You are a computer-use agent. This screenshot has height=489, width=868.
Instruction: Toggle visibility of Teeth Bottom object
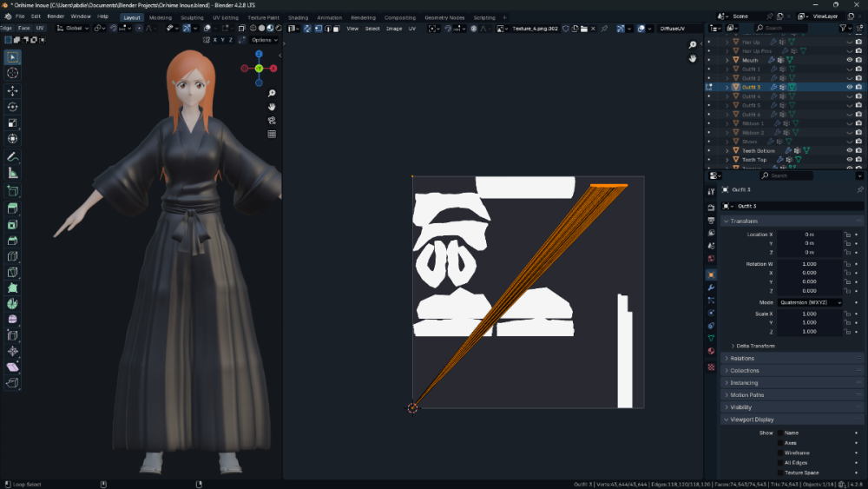pyautogui.click(x=849, y=150)
